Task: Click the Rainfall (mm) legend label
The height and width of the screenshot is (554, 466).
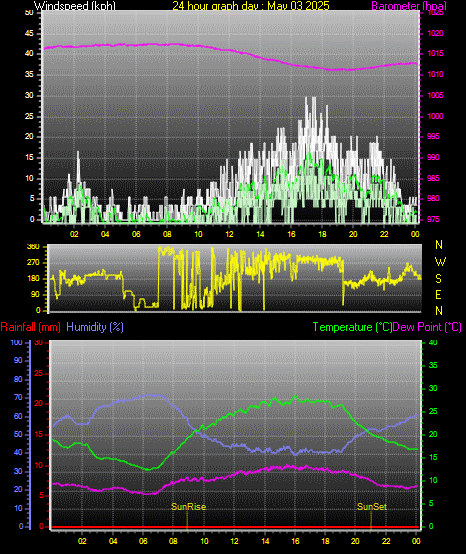Action: coord(30,327)
